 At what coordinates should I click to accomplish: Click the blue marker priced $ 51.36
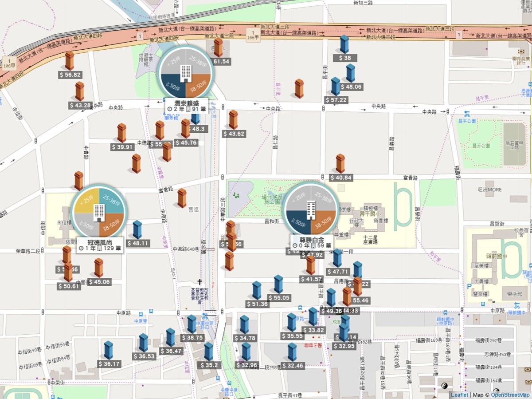(257, 290)
